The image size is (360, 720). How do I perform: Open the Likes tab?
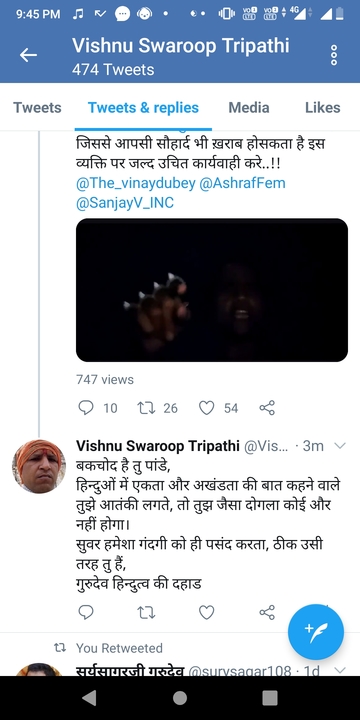pos(323,107)
